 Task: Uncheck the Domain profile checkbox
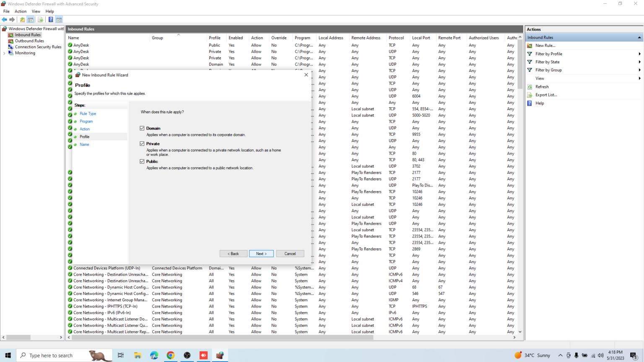tap(142, 128)
